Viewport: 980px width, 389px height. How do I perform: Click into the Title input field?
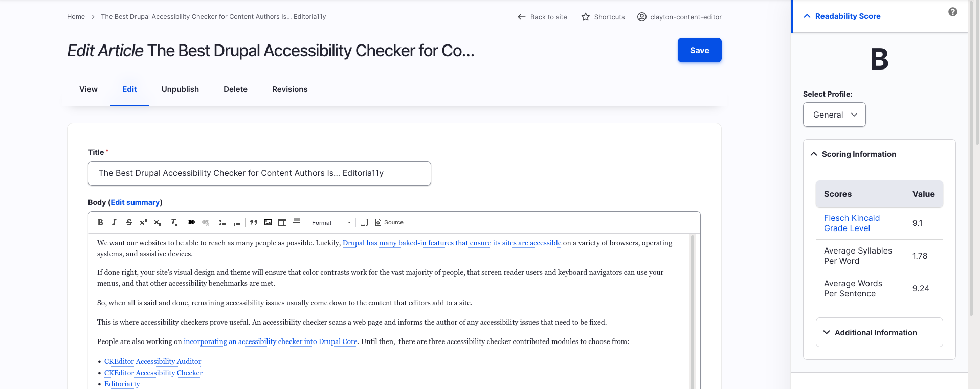click(259, 173)
